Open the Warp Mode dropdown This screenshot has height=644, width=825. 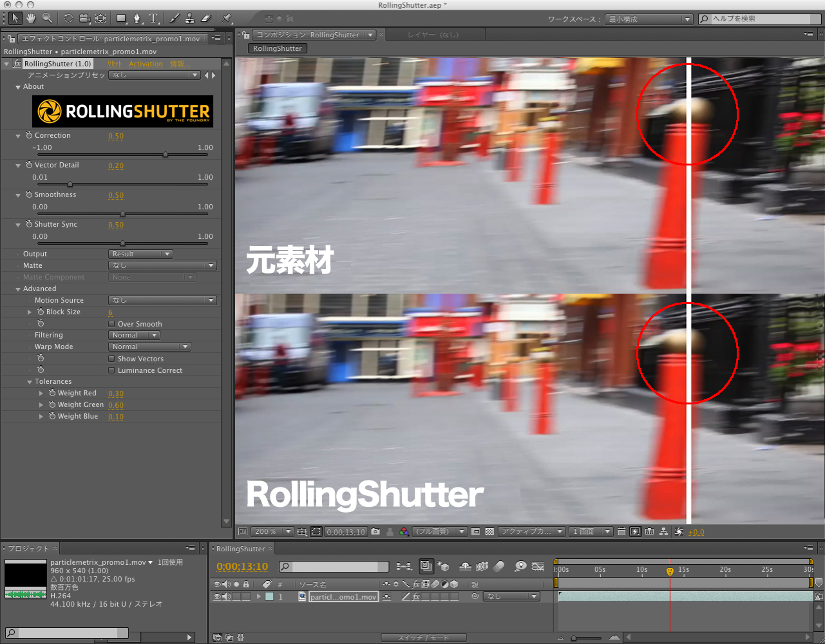[x=149, y=346]
